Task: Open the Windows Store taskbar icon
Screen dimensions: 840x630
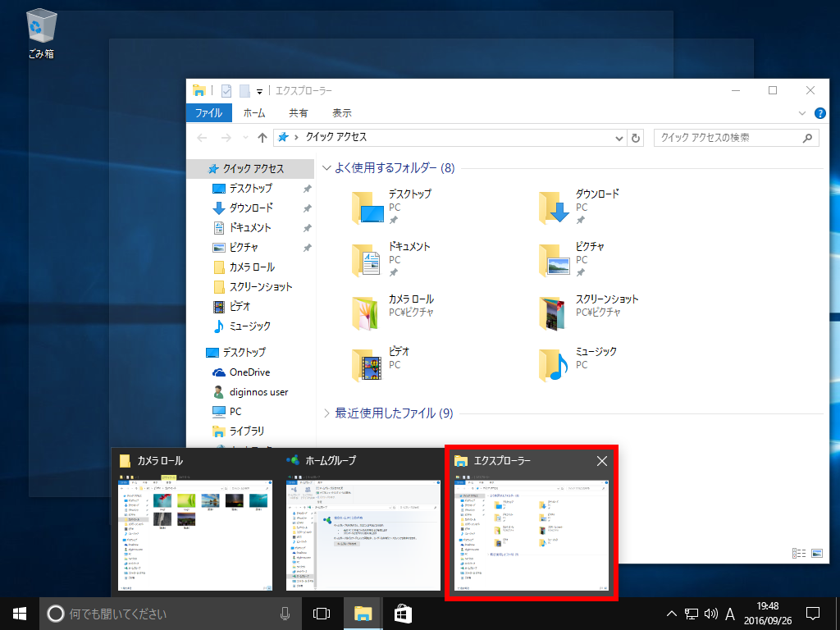Action: 403,614
